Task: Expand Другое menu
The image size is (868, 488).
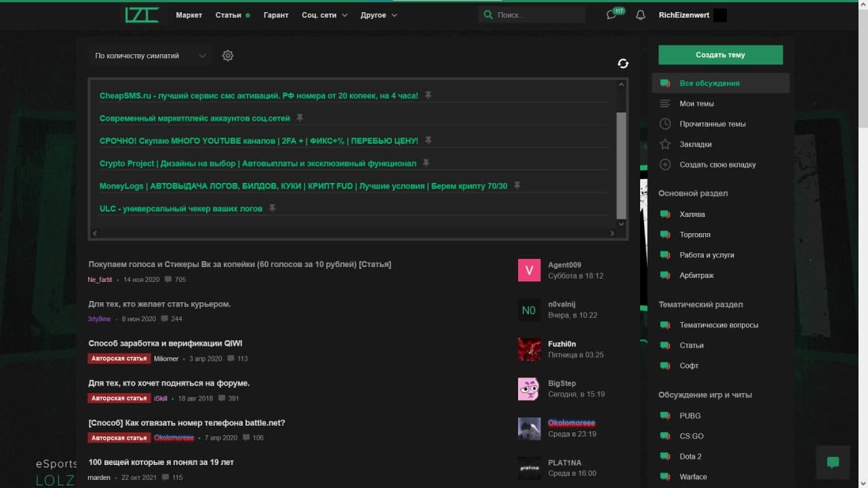Action: pyautogui.click(x=378, y=15)
